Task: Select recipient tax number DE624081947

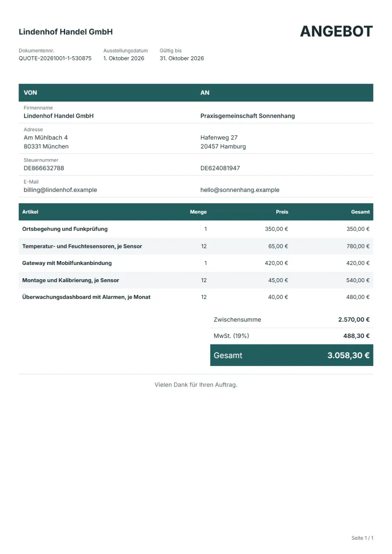Action: pyautogui.click(x=220, y=168)
